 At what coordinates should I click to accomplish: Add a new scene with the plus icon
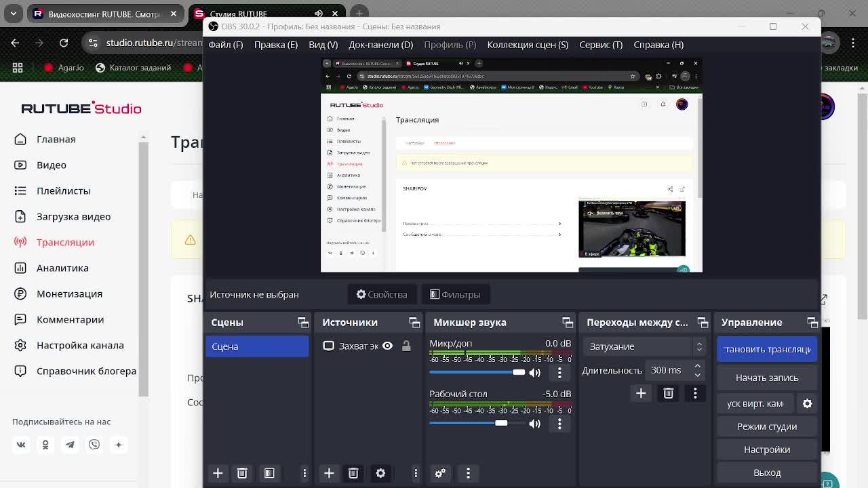pyautogui.click(x=218, y=473)
